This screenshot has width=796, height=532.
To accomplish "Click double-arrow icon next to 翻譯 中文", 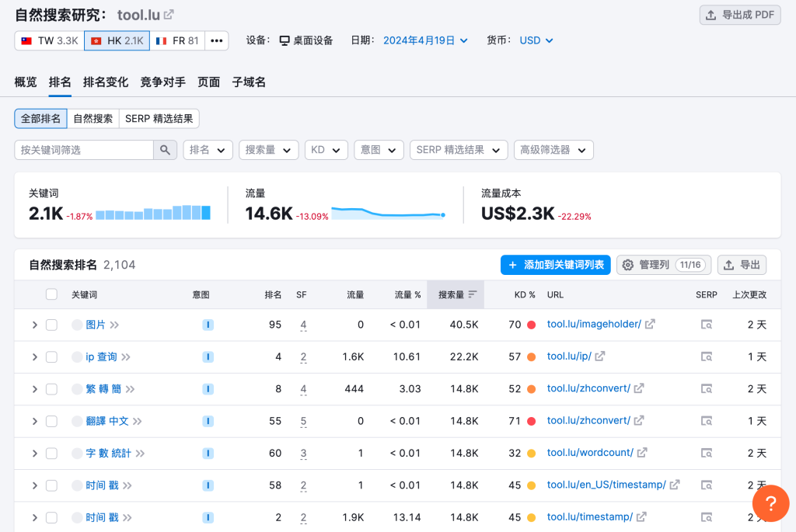I will point(137,421).
